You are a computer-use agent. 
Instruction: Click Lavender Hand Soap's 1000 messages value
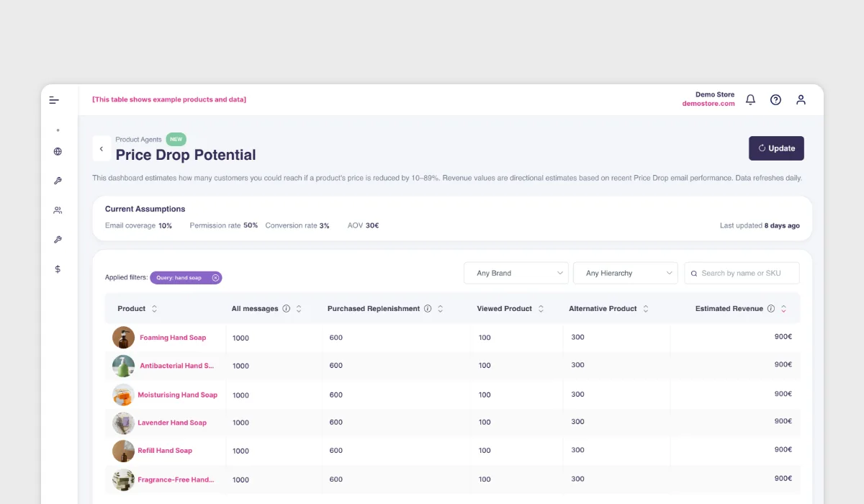240,423
